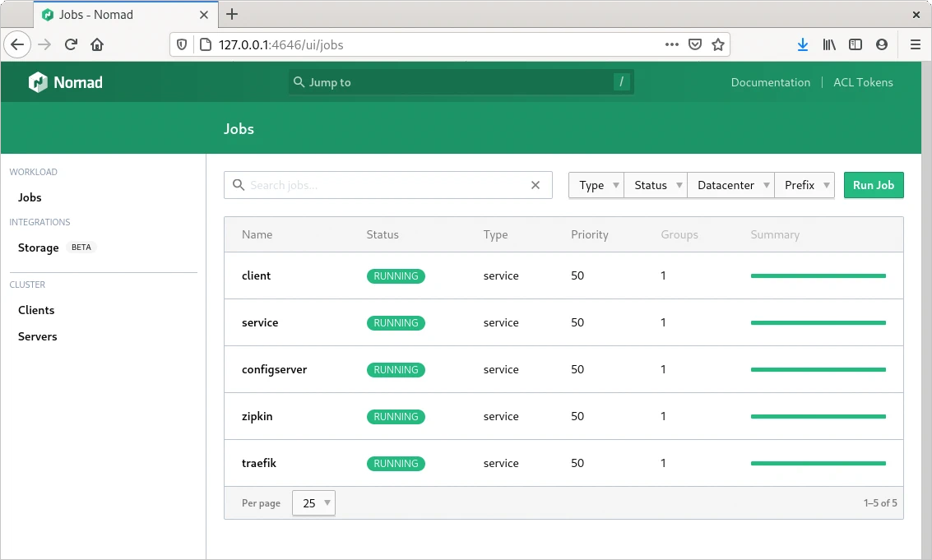
Task: Expand the Type filter dropdown
Action: 596,185
